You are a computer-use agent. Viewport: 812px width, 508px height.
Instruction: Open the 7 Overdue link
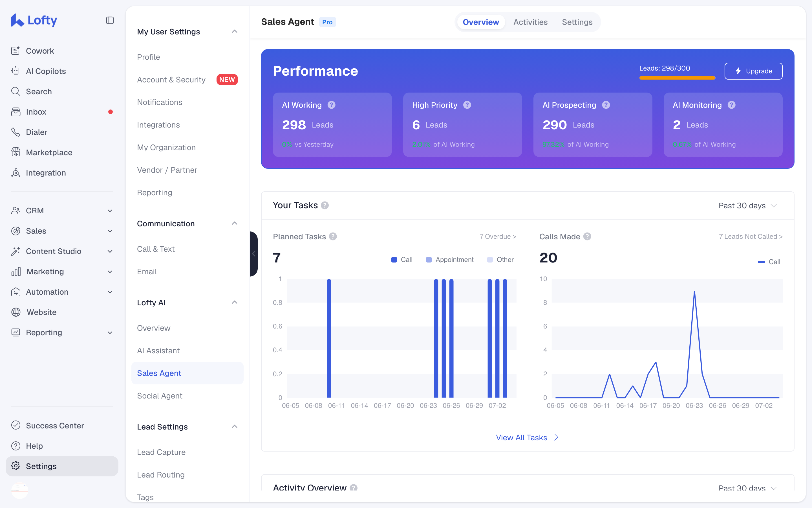(x=498, y=237)
